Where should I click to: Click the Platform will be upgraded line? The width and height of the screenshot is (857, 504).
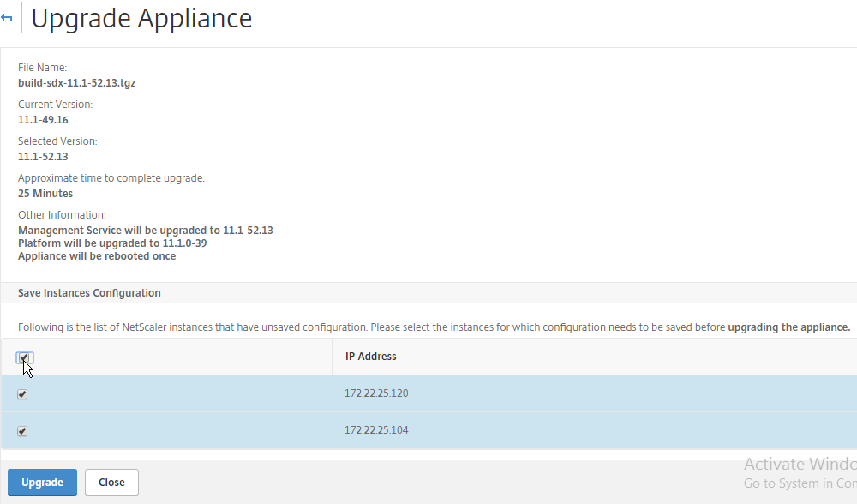[112, 243]
